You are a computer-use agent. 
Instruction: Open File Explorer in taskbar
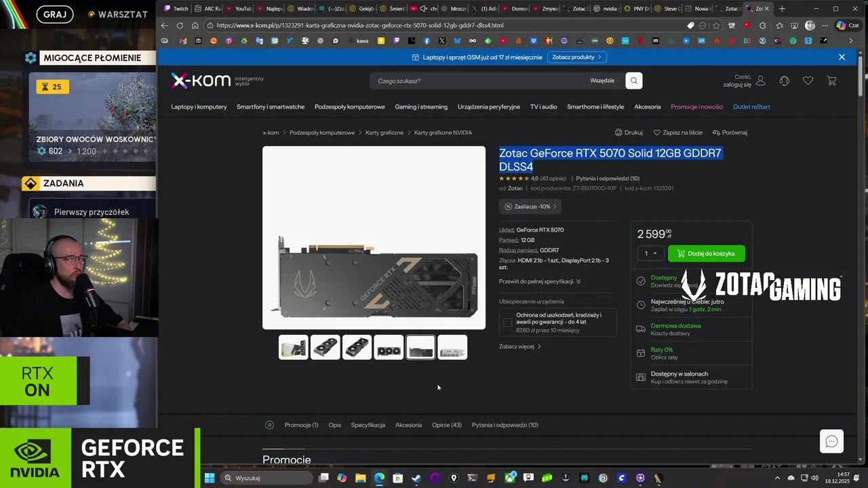(x=360, y=478)
